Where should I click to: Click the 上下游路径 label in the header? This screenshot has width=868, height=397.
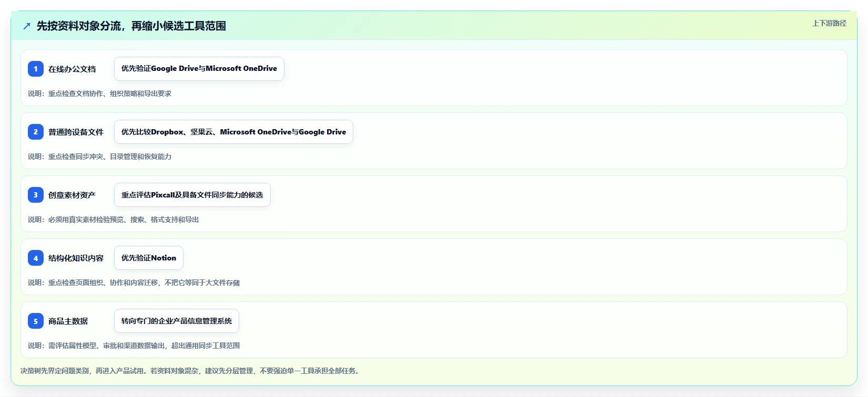(x=829, y=23)
